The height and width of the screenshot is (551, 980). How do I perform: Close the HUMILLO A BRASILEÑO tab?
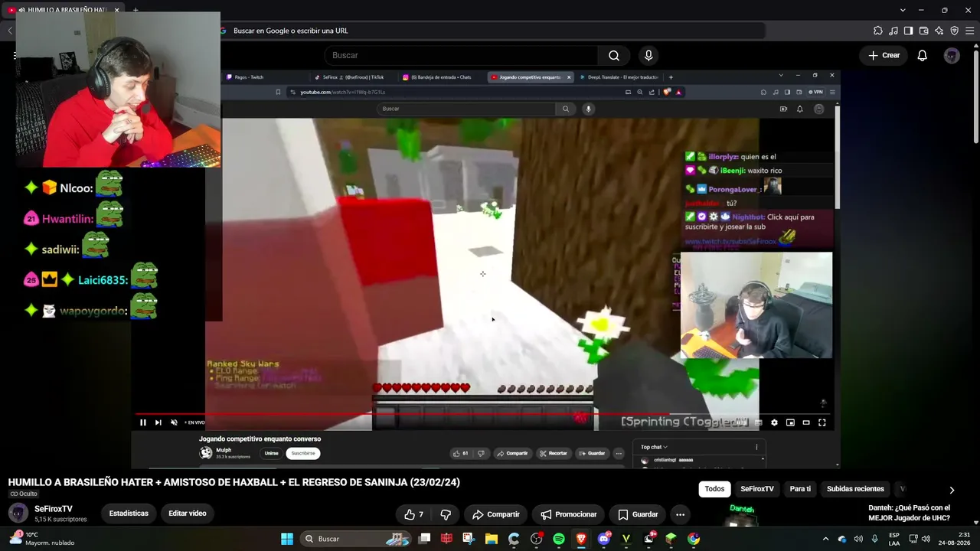click(116, 10)
